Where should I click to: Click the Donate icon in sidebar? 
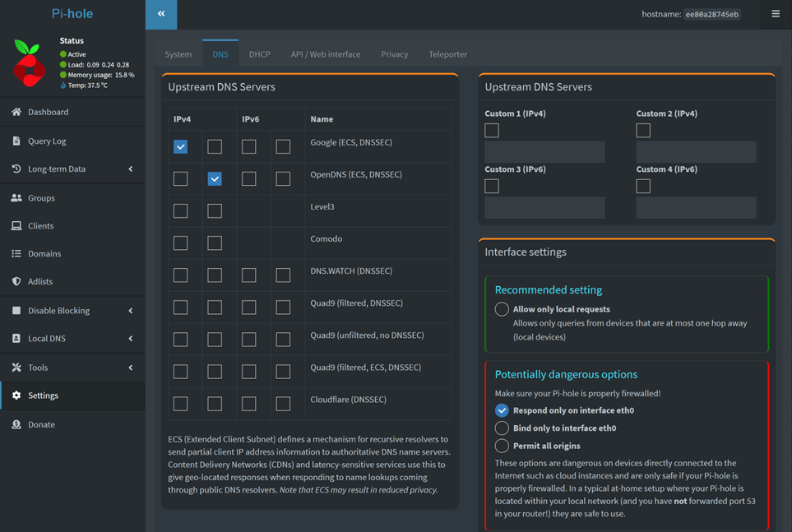(x=16, y=424)
